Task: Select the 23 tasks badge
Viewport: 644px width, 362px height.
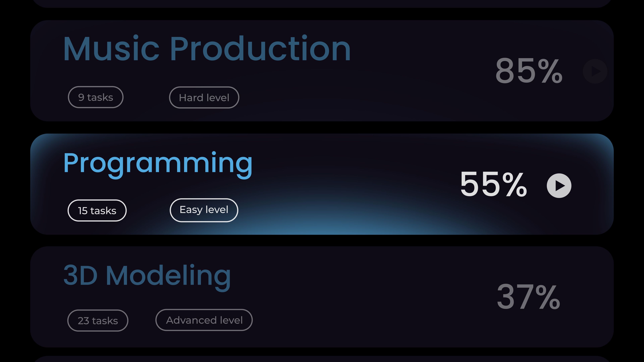Action: pos(98,321)
